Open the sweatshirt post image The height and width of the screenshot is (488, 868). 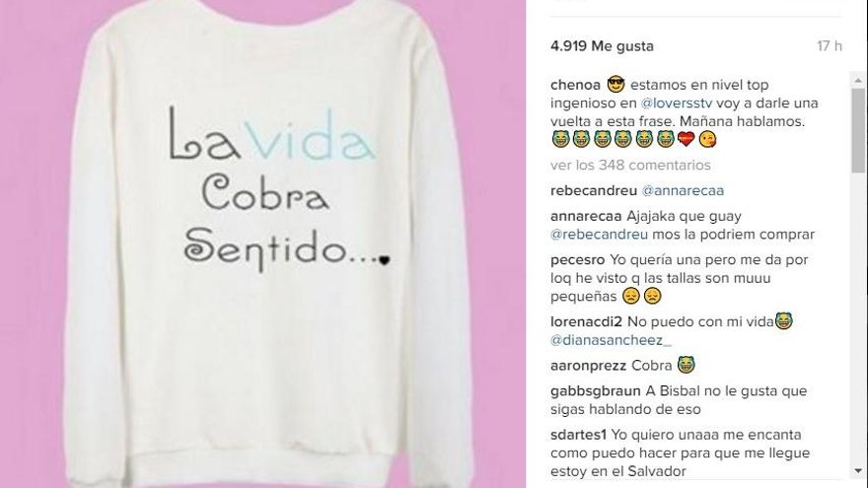[262, 244]
